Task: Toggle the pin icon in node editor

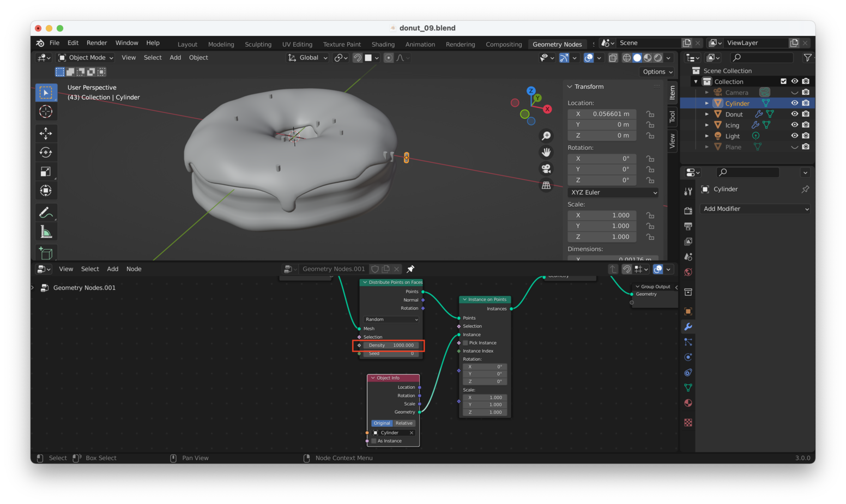Action: tap(410, 269)
